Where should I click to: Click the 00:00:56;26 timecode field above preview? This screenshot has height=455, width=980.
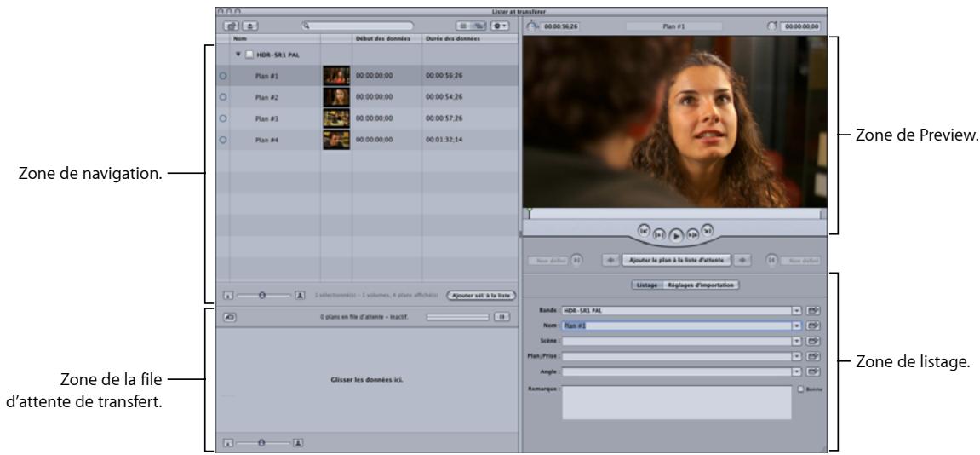tap(560, 27)
